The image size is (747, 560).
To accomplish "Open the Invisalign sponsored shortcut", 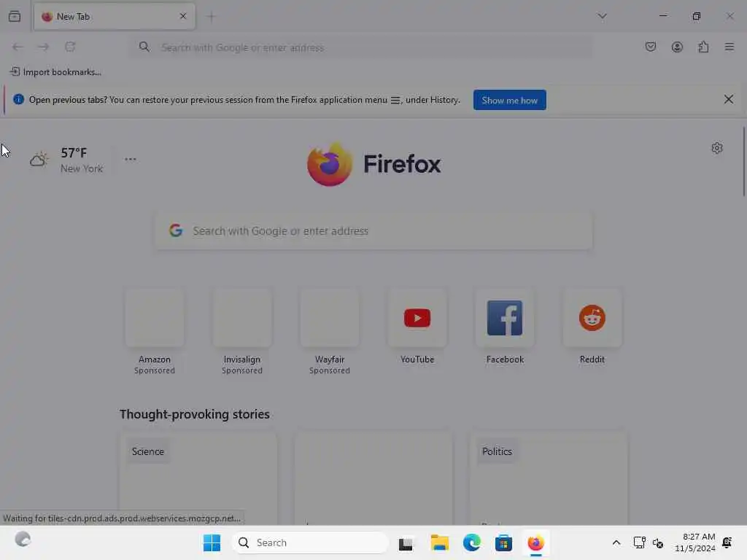I will click(x=242, y=332).
